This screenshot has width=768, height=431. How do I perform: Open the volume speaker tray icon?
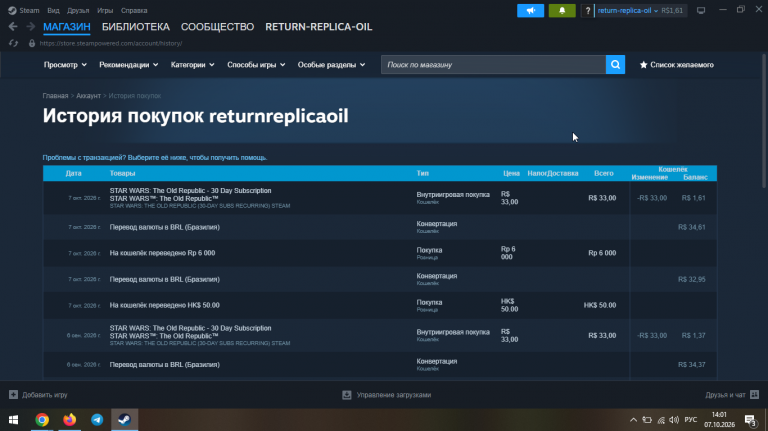(x=674, y=420)
